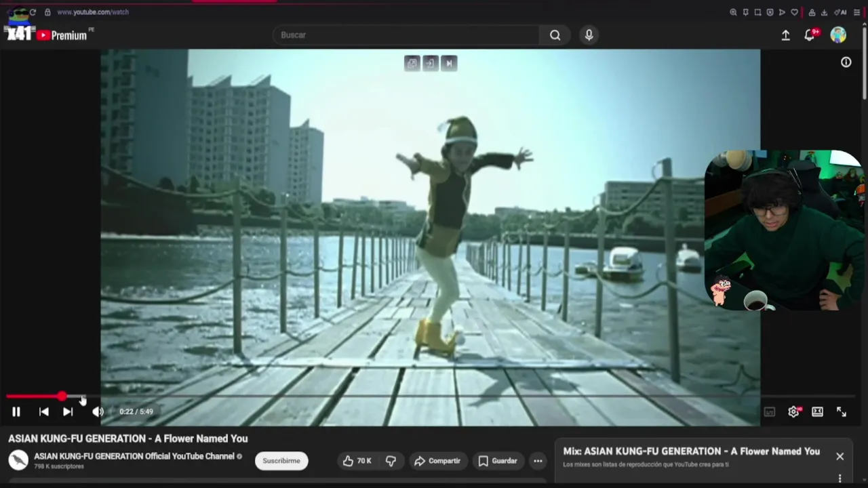Click the pop-out overlay icon above the video
The width and height of the screenshot is (868, 488).
pos(412,63)
